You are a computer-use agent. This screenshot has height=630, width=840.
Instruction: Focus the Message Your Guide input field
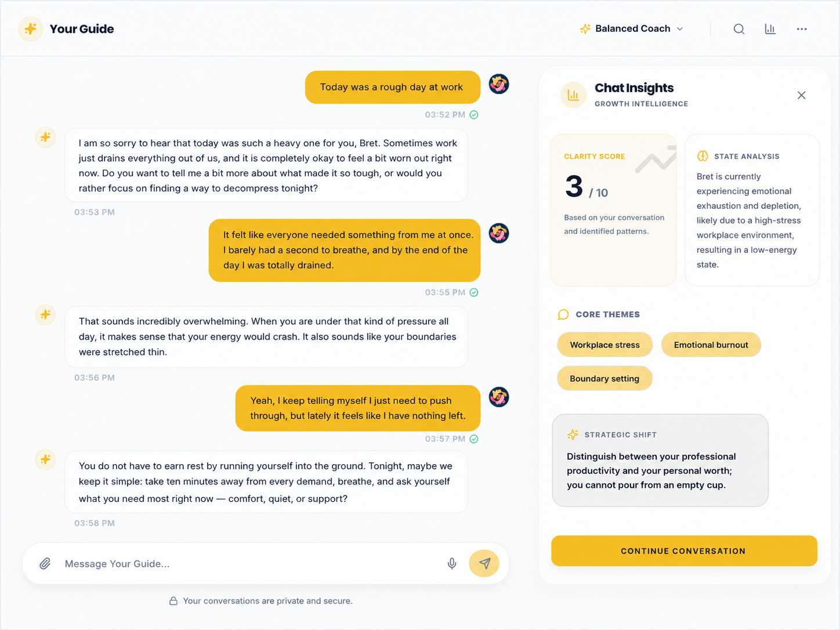coord(249,563)
